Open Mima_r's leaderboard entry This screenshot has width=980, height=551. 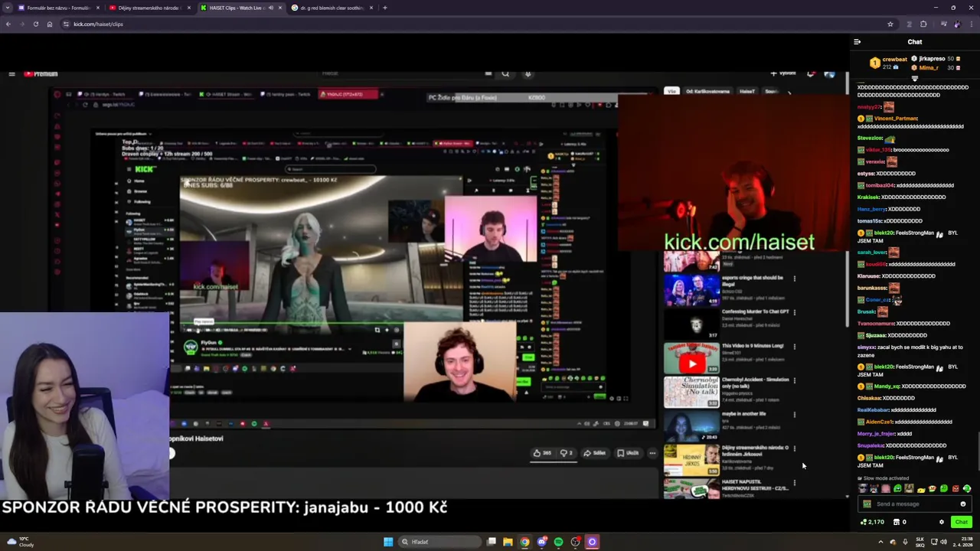pos(936,67)
